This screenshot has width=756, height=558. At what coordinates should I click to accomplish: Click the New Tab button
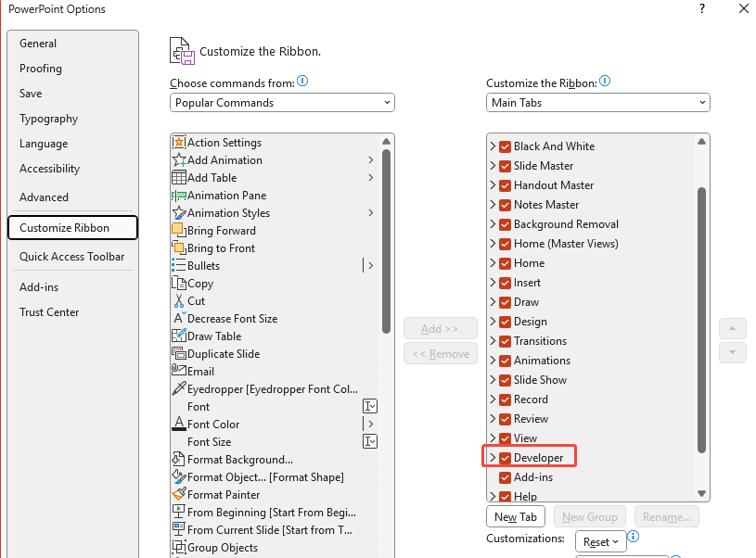pos(516,517)
